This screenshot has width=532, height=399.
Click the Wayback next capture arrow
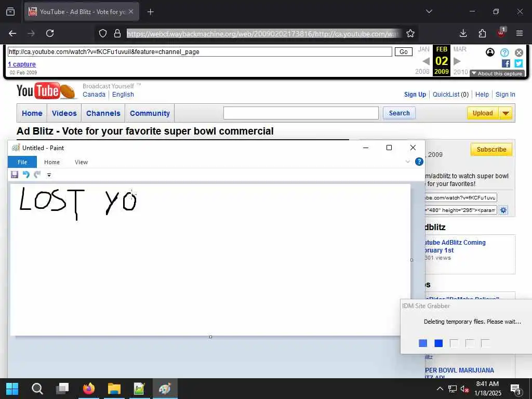click(457, 61)
